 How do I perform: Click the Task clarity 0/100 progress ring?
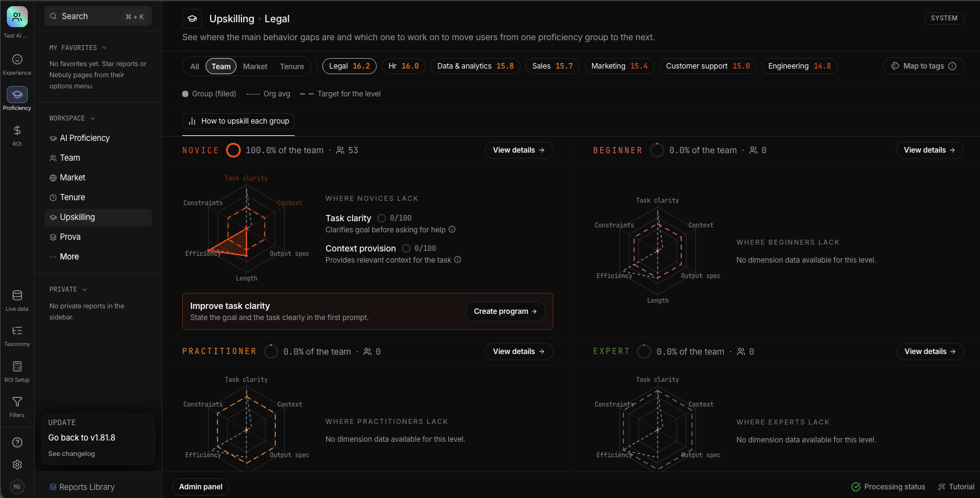[x=382, y=218]
